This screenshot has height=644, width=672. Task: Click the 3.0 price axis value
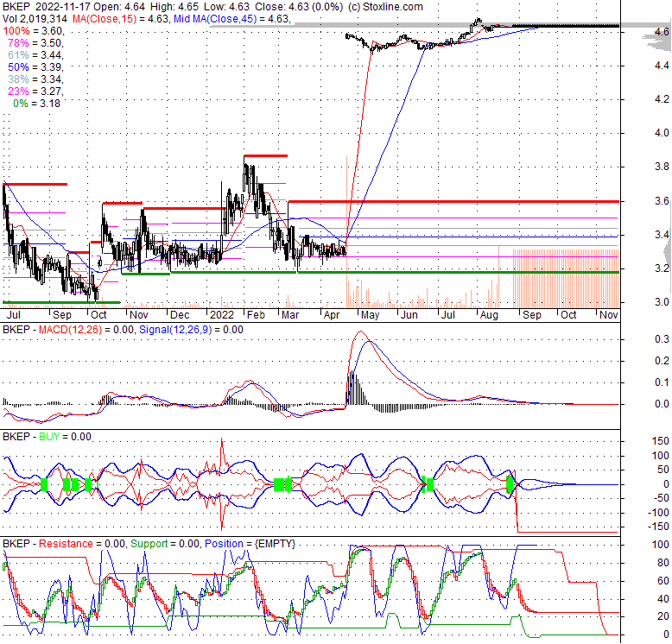tap(662, 302)
